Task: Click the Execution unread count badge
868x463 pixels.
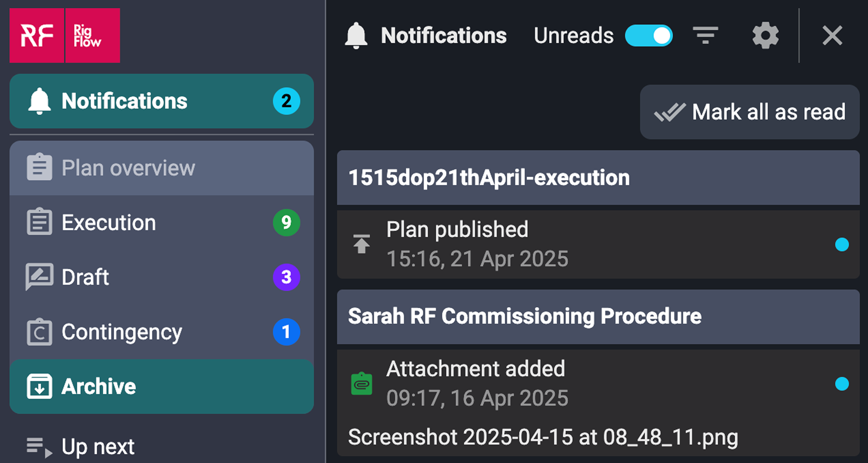Action: [x=286, y=222]
